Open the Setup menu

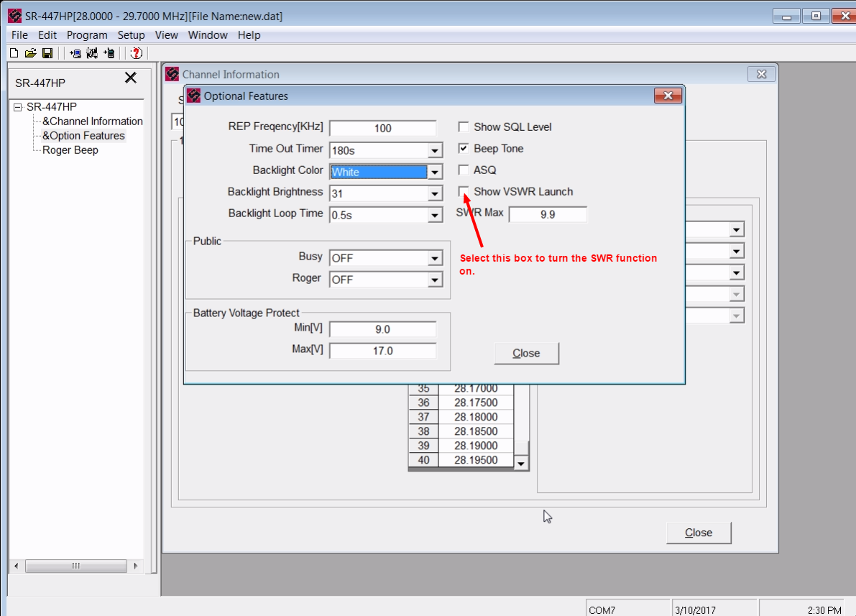131,35
